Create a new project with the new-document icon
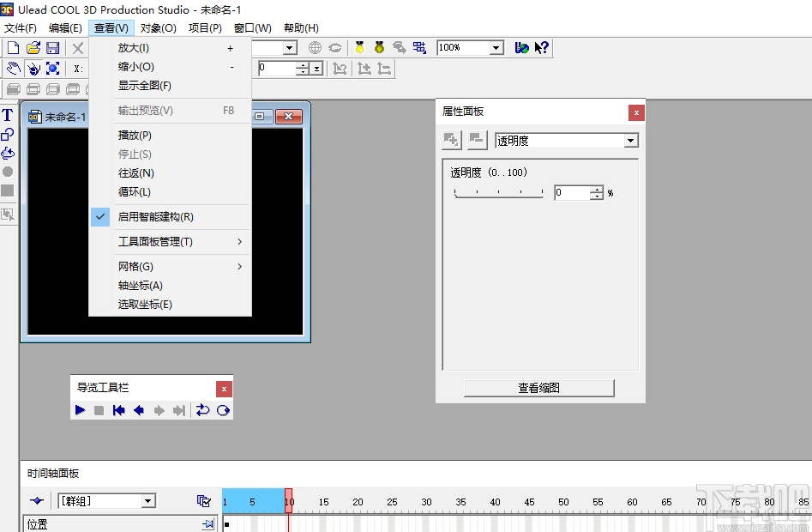Screen dimensions: 812x532 12,48
